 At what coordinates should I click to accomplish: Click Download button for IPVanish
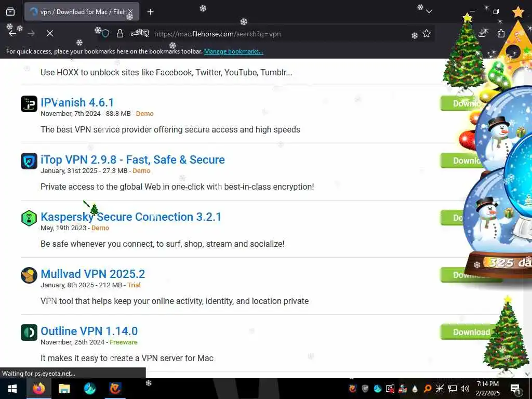pyautogui.click(x=461, y=103)
